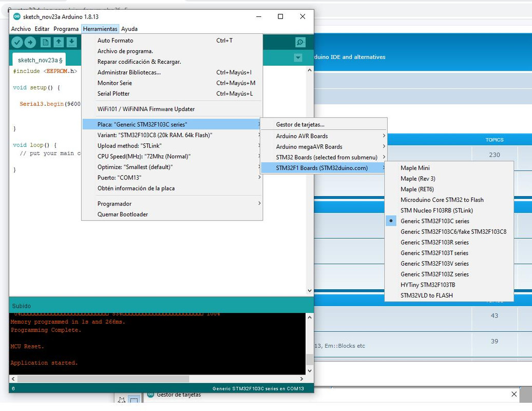Expand STM32F1 Boards (STM32duino.com) submenu
This screenshot has width=532, height=411.
tap(324, 168)
